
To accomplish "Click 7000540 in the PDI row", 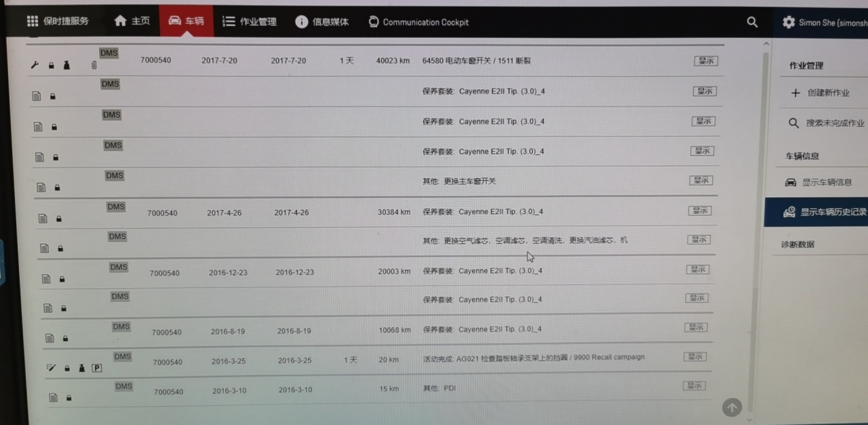I will (x=168, y=392).
